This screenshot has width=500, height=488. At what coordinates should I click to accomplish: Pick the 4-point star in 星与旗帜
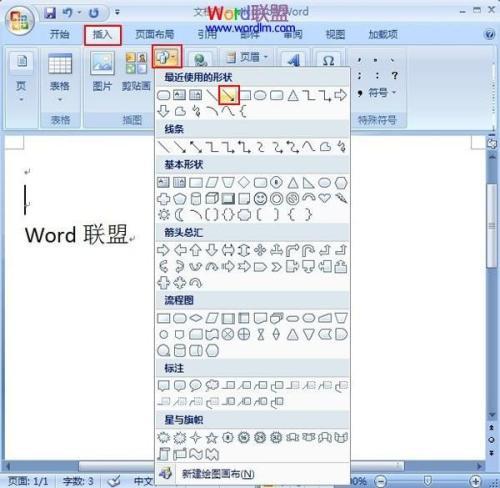coord(196,437)
